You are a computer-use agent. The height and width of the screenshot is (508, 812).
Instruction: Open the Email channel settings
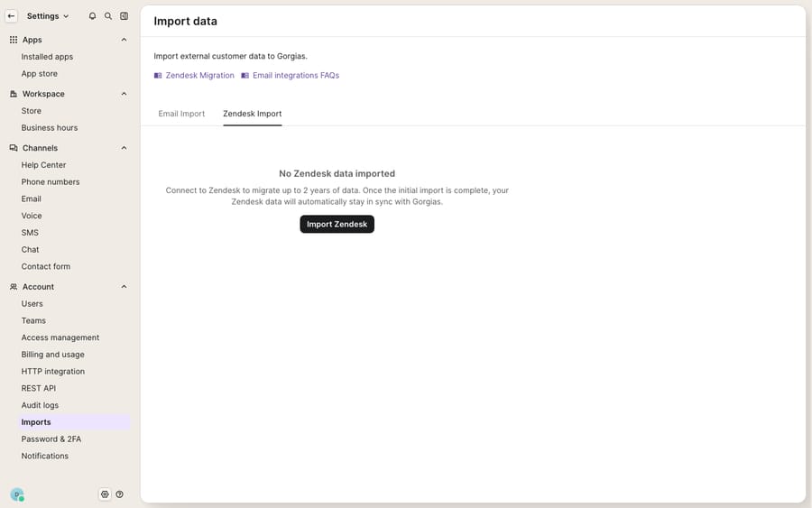31,199
